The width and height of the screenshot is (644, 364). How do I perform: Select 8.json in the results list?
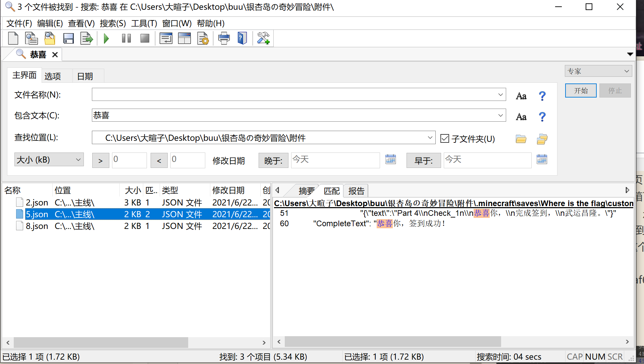coord(37,226)
